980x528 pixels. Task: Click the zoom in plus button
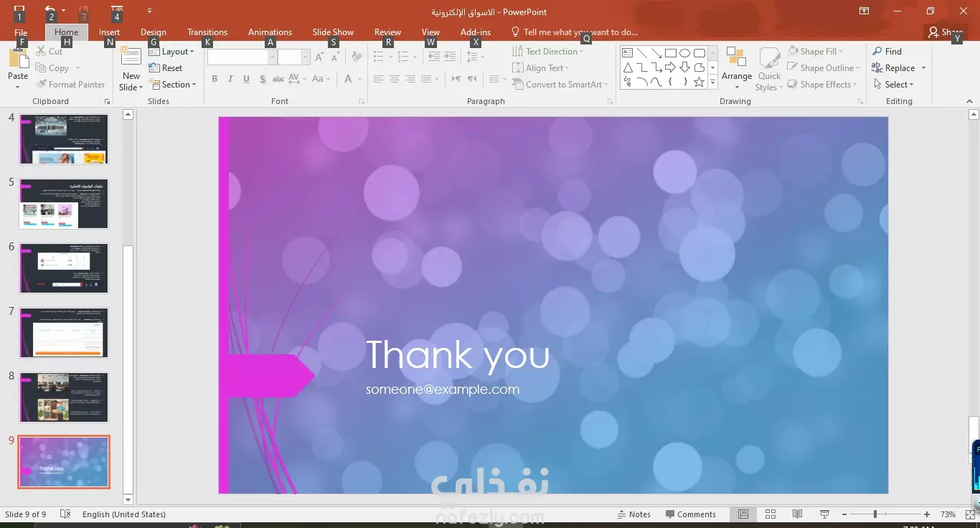(x=927, y=514)
